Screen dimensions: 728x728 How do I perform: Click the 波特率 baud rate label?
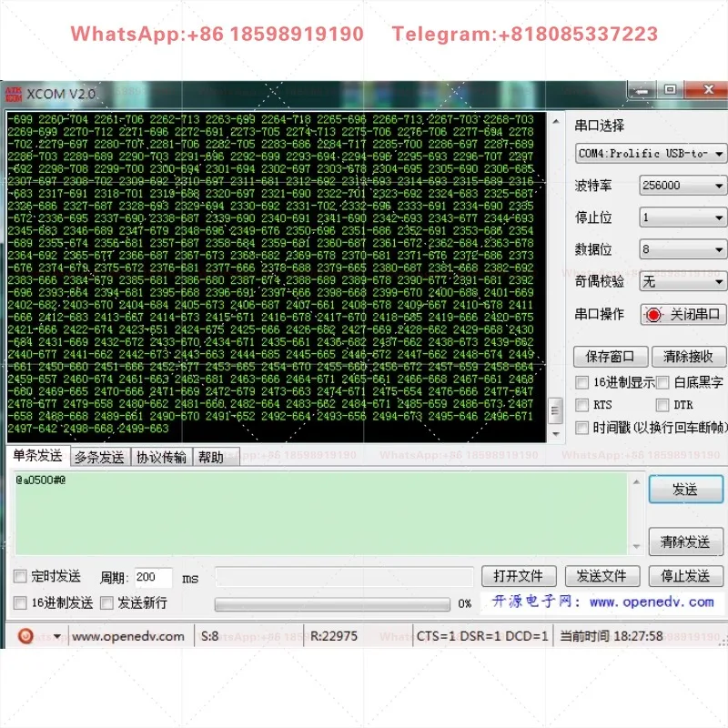[x=593, y=186]
